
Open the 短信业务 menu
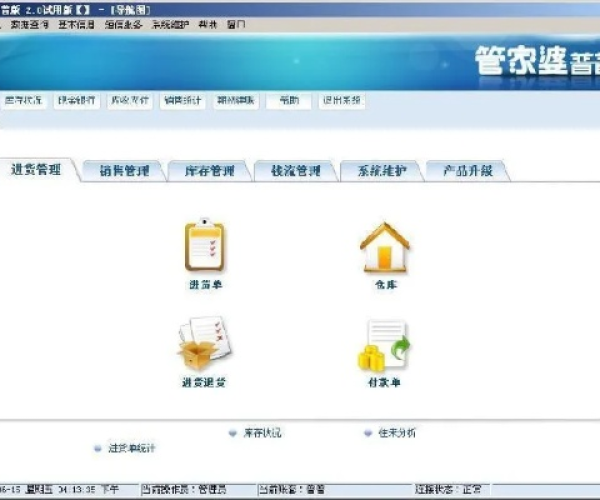pos(124,25)
